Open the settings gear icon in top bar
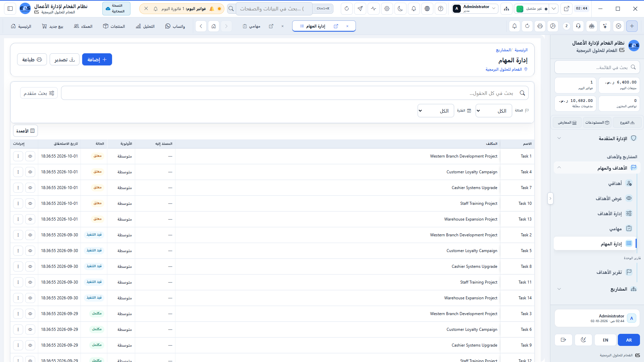The width and height of the screenshot is (644, 362). point(387,9)
